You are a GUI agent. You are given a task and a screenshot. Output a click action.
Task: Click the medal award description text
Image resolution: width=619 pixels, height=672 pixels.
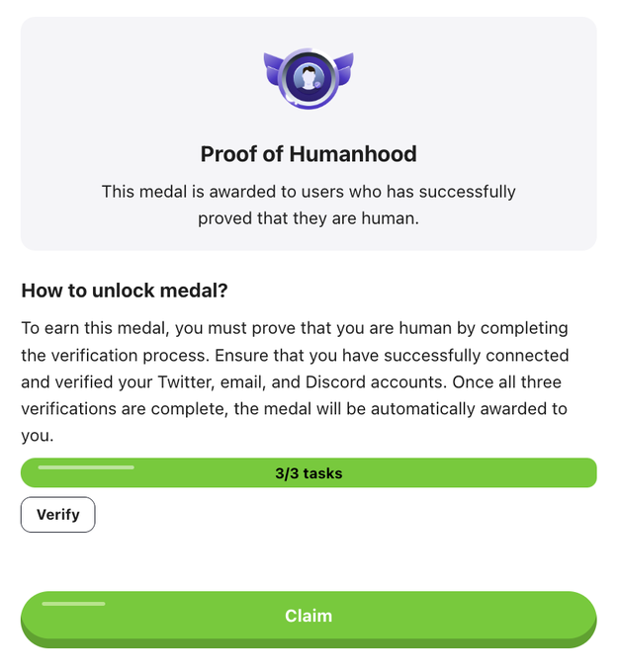point(309,192)
